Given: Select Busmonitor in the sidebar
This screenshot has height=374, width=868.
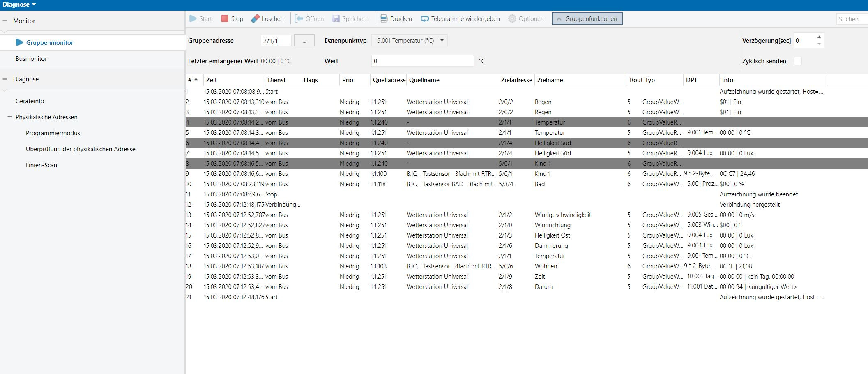Looking at the screenshot, I should [x=31, y=59].
